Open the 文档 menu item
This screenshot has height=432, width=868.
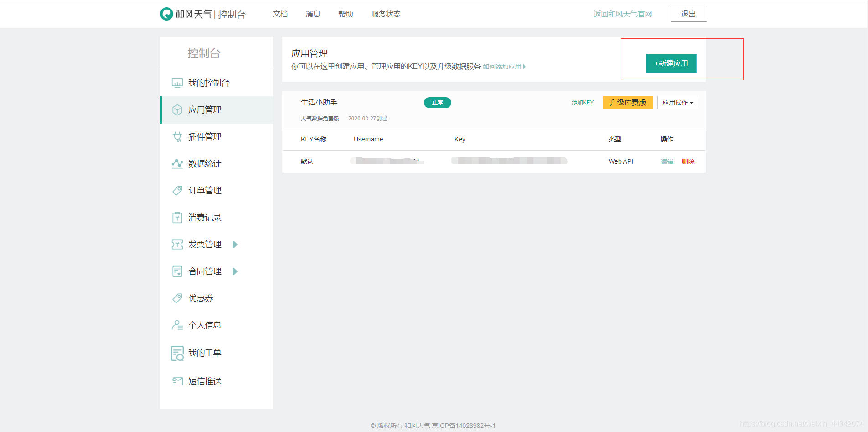tap(280, 14)
